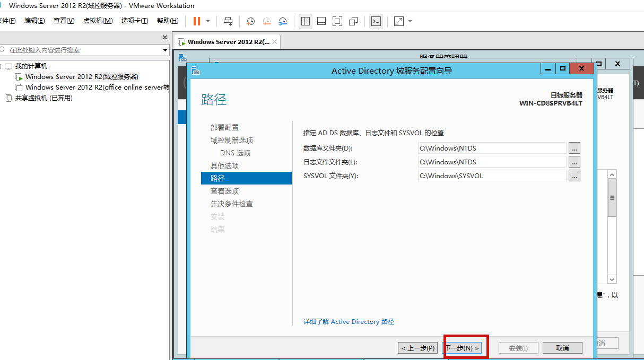
Task: Select 共享虚拟机 (已弃用) in the library
Action: click(x=43, y=98)
